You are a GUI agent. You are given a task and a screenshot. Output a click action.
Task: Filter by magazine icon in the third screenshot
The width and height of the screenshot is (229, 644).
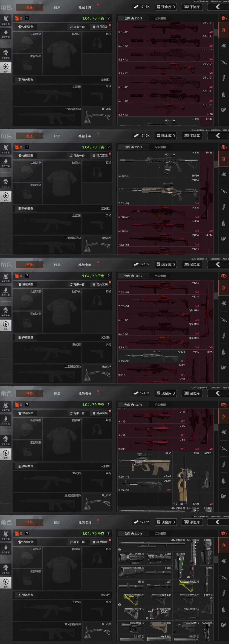point(223,336)
